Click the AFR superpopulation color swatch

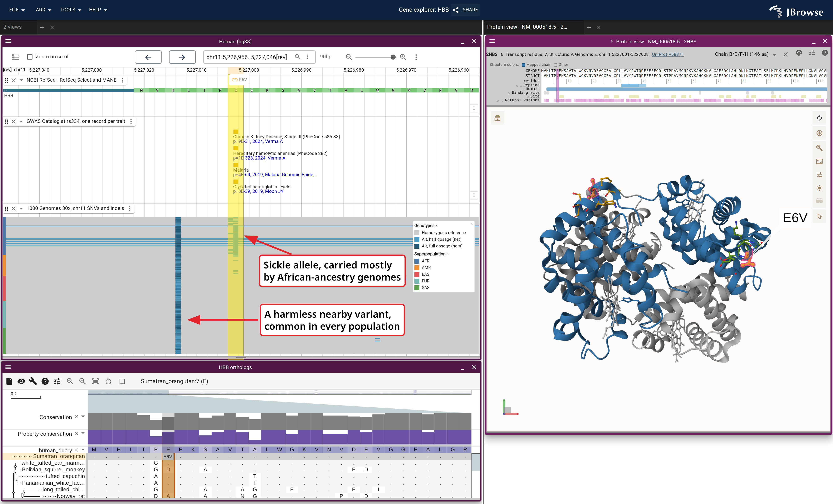[417, 261]
